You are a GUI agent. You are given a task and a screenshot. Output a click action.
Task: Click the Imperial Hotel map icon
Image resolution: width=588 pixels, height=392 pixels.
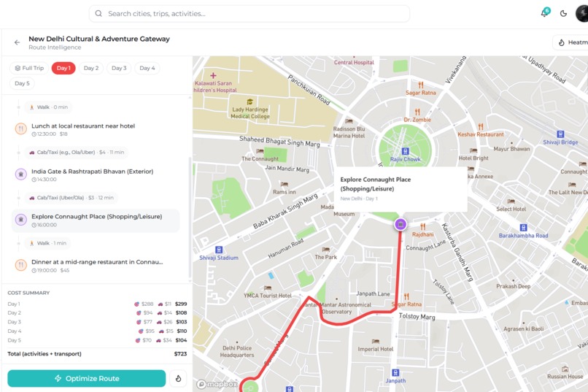click(x=376, y=342)
